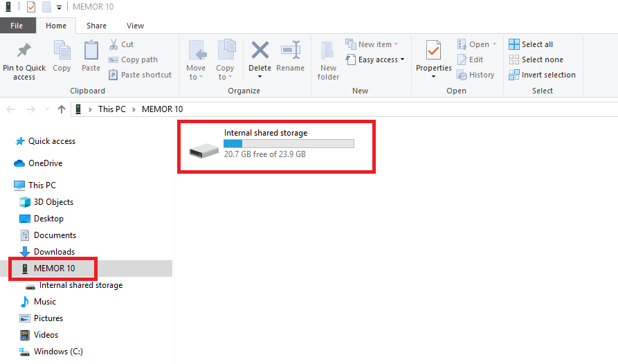Screen dimensions: 618x364
Task: Click the Forward navigation arrow
Action: [30, 109]
